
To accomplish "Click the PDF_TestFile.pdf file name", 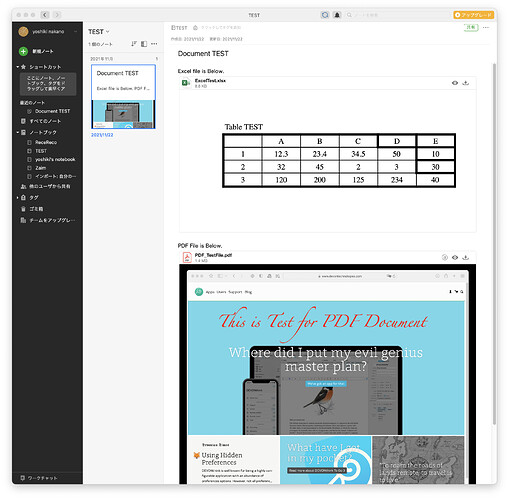I will pos(213,255).
